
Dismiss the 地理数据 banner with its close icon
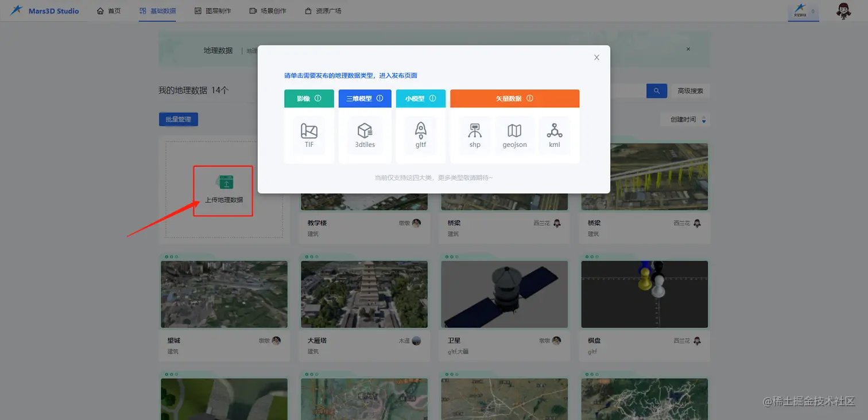pos(688,49)
